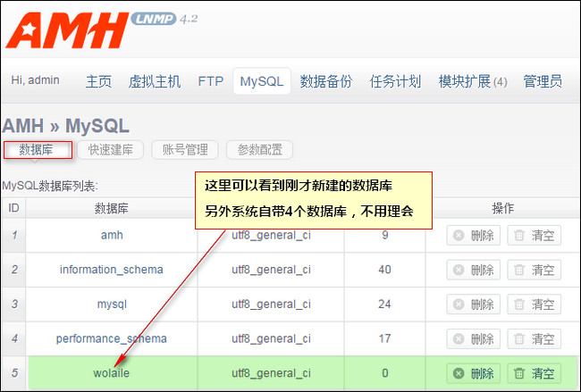Click table count 24 for mysql
Image resolution: width=581 pixels, height=392 pixels.
384,304
